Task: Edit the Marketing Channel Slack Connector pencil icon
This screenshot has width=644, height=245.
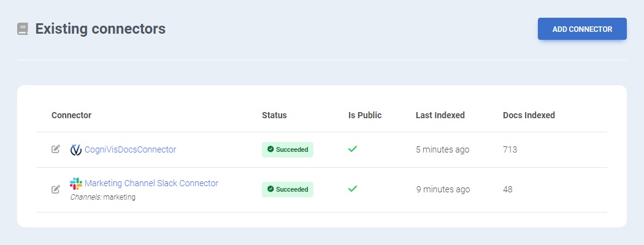Action: tap(56, 189)
